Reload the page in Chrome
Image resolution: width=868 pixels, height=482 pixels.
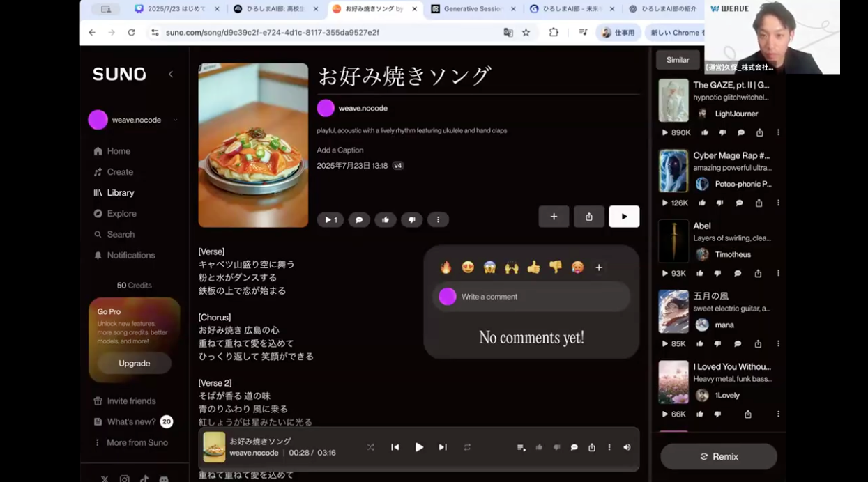(131, 32)
